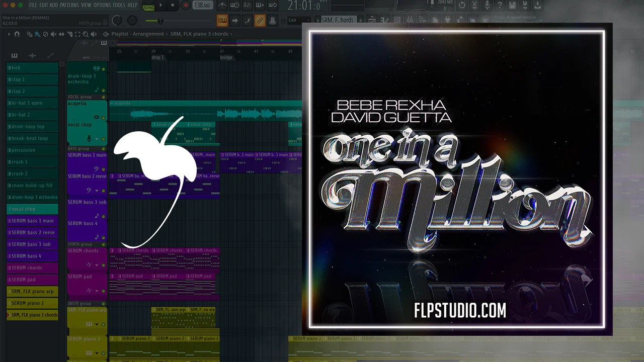
Task: Expand the SERUM chords track arrow
Action: [97, 265]
